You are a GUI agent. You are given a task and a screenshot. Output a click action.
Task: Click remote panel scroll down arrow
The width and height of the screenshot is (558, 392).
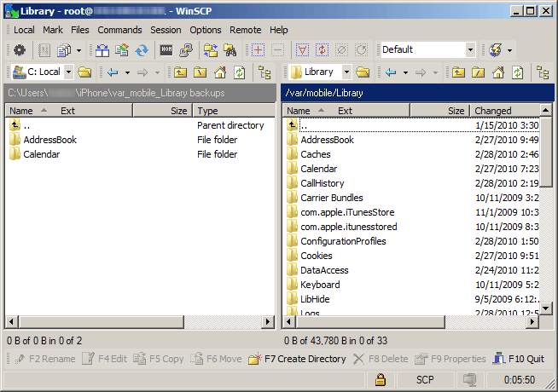545,308
